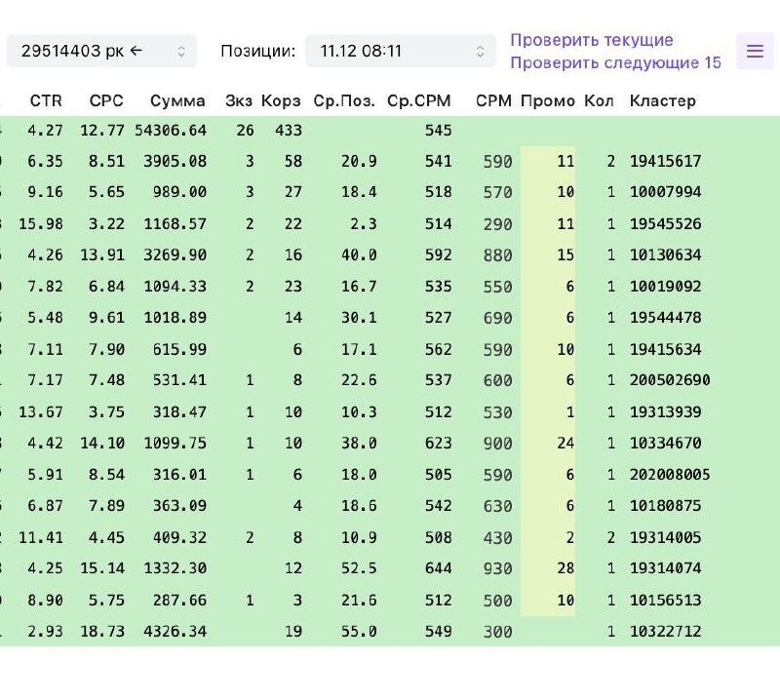Screen dimensions: 780x700
Task: Click average position 55.0
Action: (x=359, y=632)
